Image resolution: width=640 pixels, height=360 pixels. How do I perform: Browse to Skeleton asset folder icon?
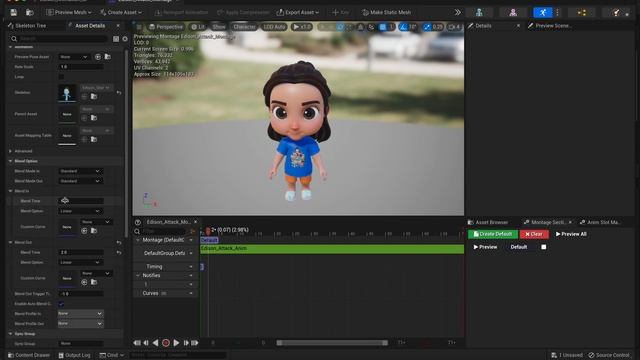pos(94,96)
